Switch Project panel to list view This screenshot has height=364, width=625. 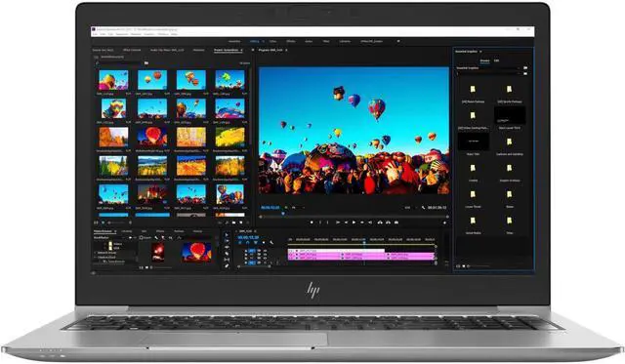(96, 222)
